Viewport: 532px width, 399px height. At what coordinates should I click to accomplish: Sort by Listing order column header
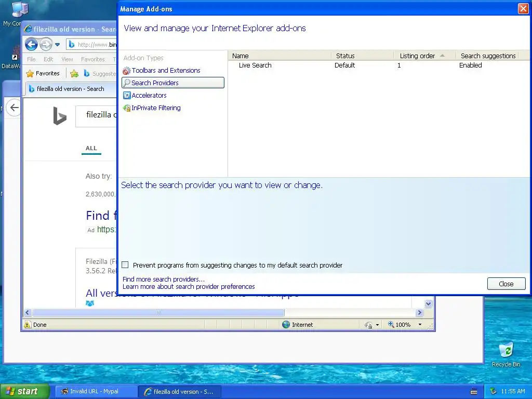point(425,56)
